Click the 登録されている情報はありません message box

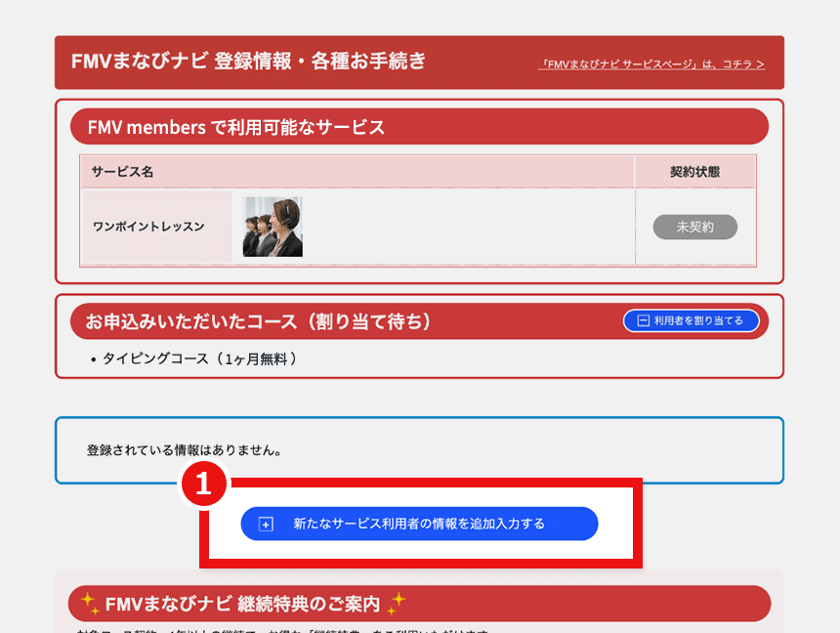(x=419, y=450)
